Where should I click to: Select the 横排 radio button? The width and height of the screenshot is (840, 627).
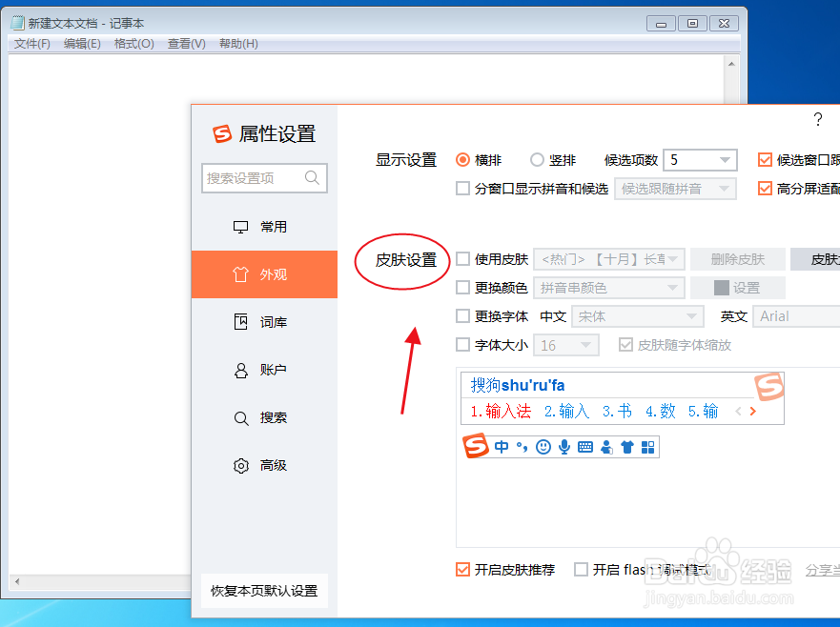point(462,159)
